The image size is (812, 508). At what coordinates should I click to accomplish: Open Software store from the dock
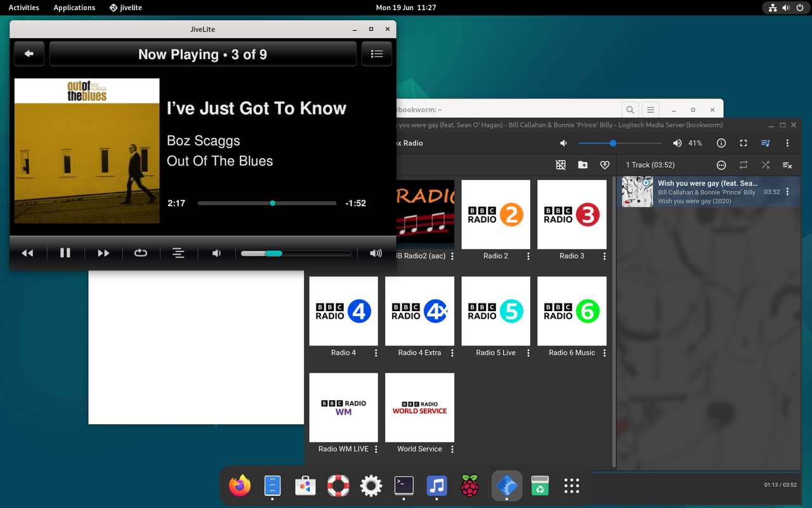[305, 486]
